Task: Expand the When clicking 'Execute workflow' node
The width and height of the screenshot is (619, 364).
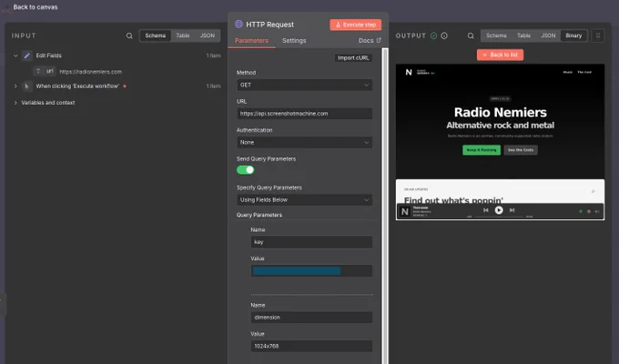Action: point(15,86)
